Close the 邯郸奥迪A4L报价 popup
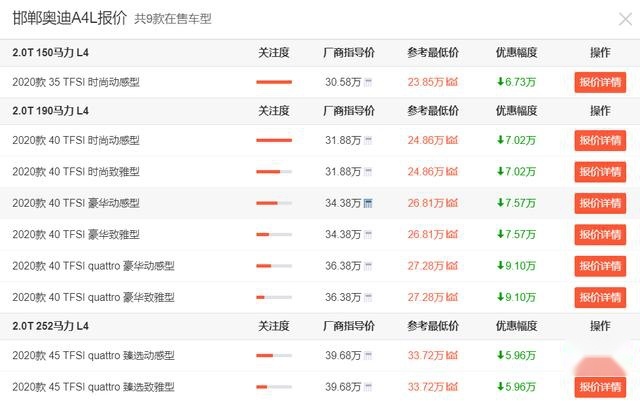The image size is (640, 401). (x=625, y=19)
